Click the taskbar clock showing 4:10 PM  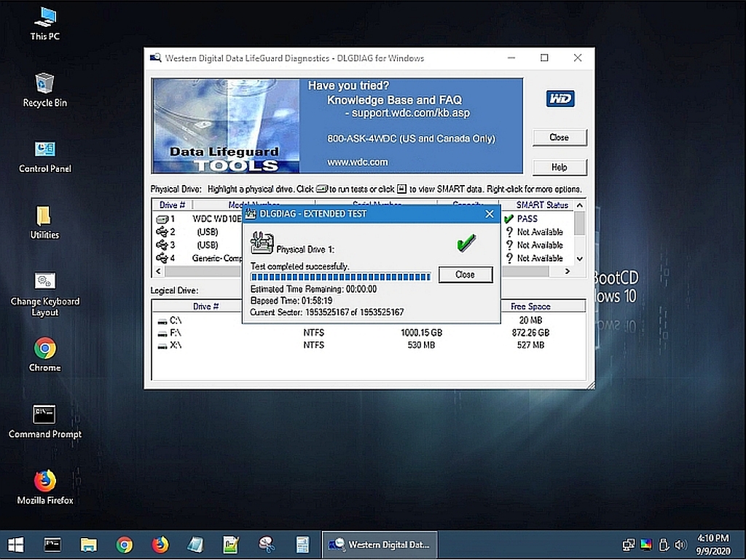click(712, 545)
